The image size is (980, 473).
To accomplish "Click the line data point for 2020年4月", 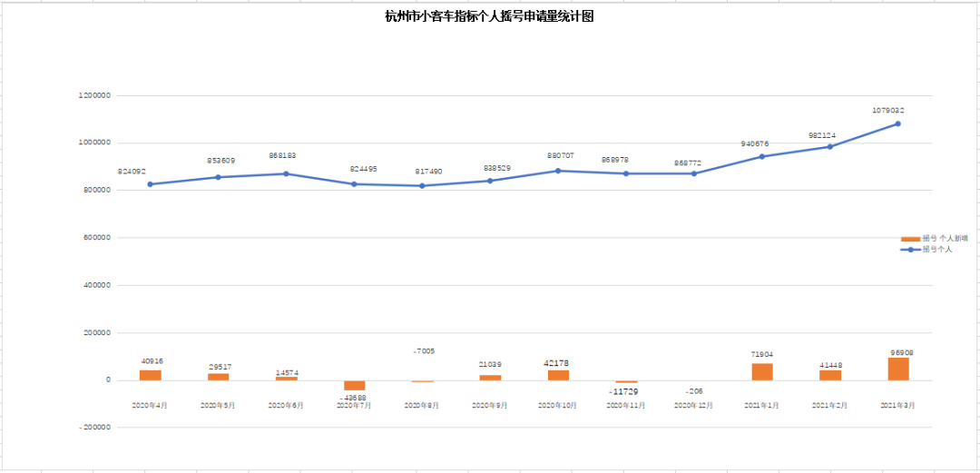I will pos(150,184).
